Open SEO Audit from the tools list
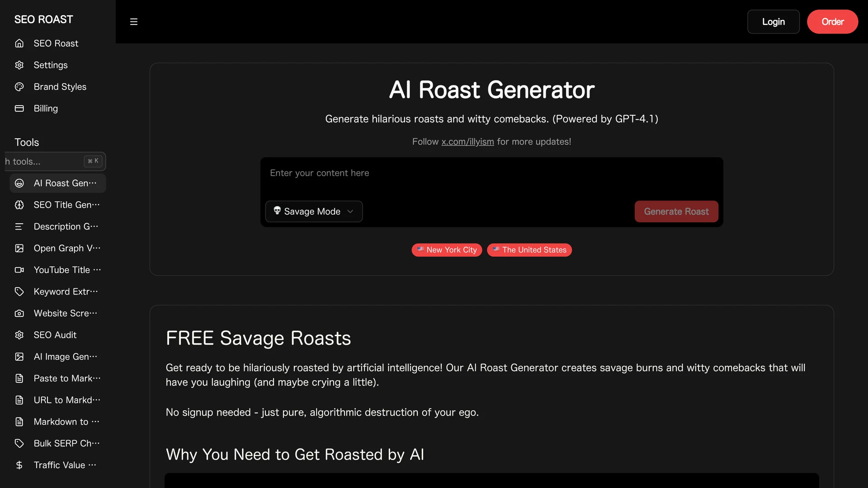This screenshot has width=868, height=488. [x=57, y=335]
